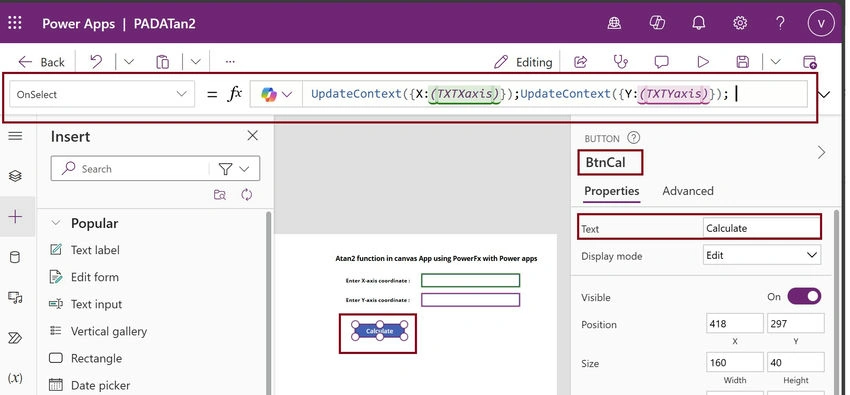Insert a Vertical gallery
850x395 pixels.
click(98, 331)
